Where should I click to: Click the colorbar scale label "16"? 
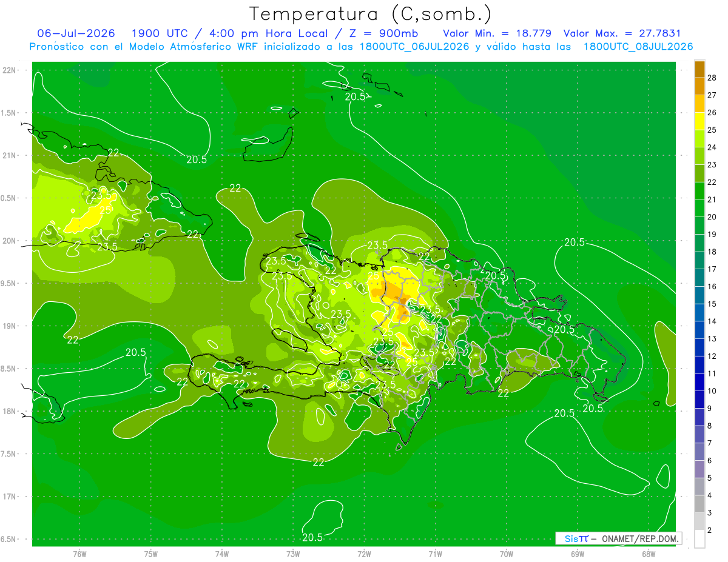point(712,287)
